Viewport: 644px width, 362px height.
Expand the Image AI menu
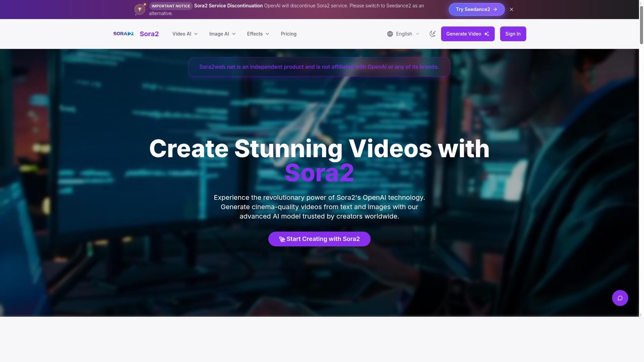point(222,34)
